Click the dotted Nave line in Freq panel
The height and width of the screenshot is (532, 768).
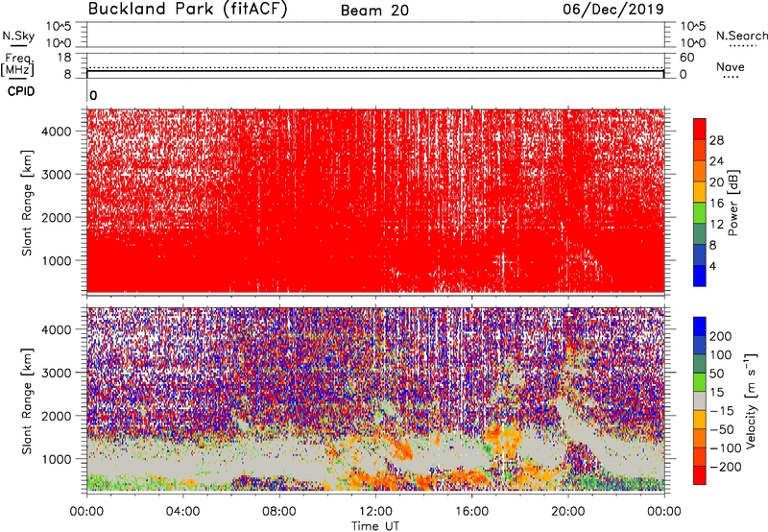point(375,67)
